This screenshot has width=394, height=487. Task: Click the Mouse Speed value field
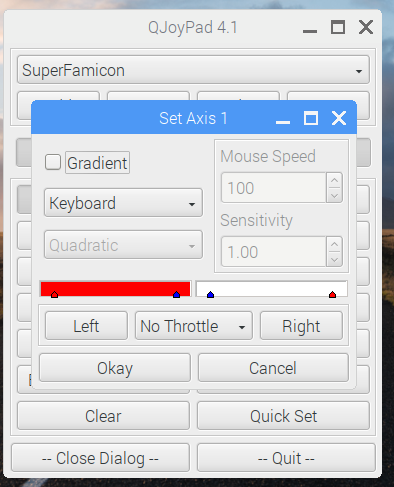pos(274,188)
